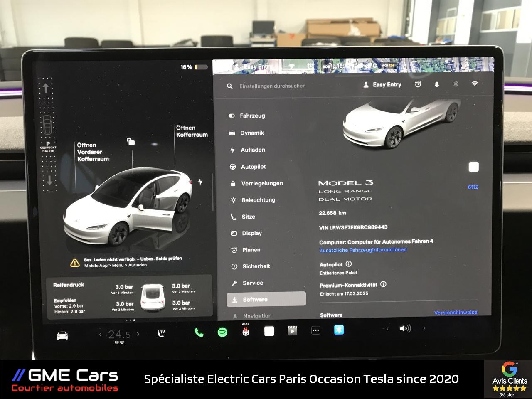Open the Fahrzeug settings menu

247,116
